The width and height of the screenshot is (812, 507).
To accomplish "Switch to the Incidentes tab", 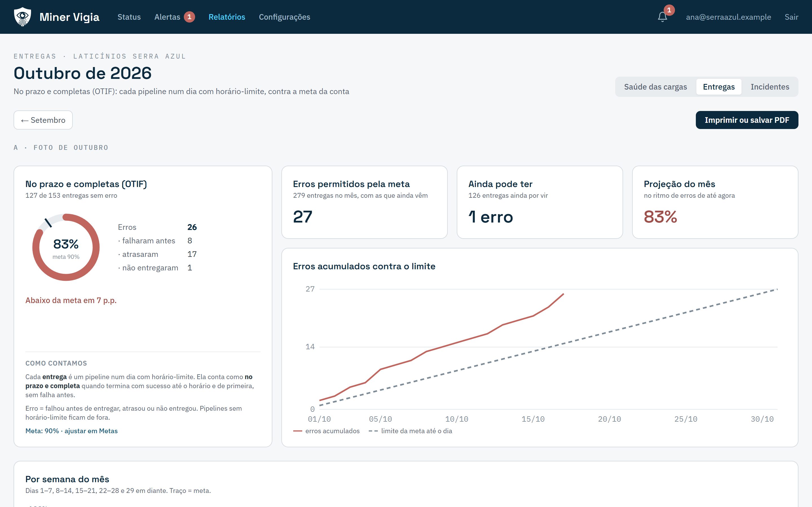I will 770,87.
